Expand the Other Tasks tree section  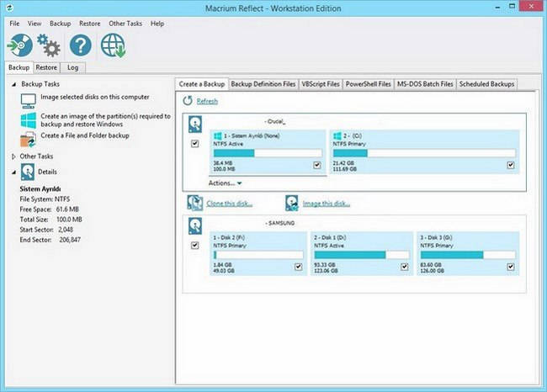[x=13, y=156]
